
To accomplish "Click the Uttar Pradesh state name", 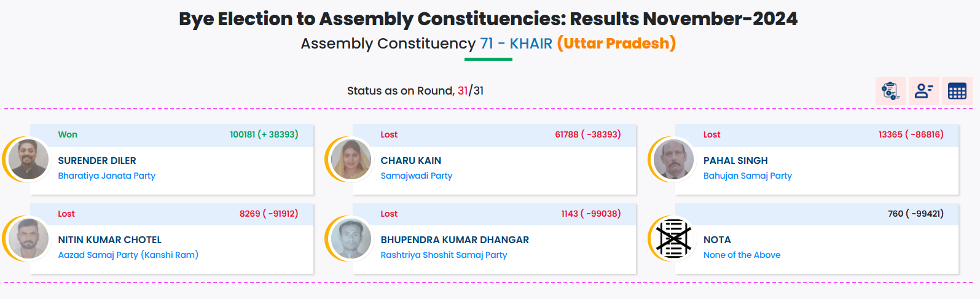I will (x=616, y=44).
